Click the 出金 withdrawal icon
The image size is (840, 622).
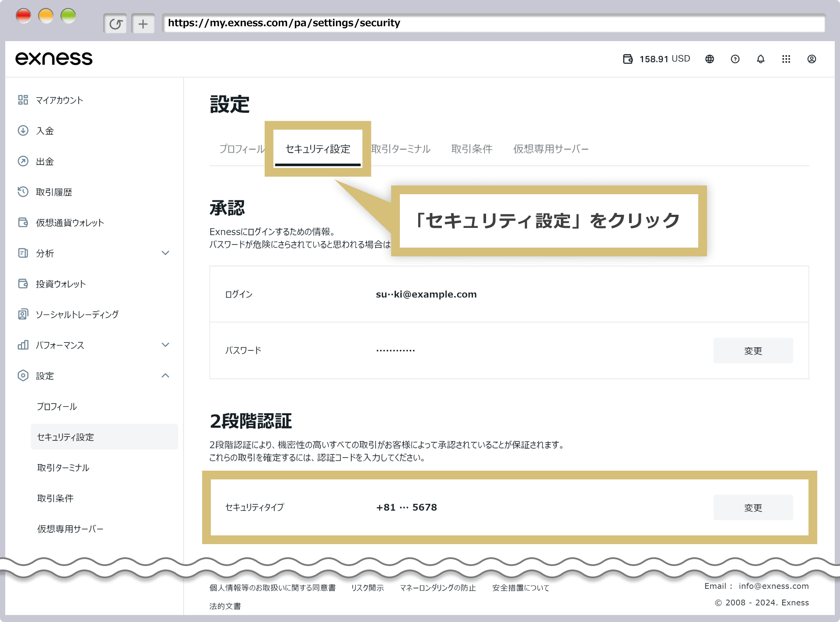tap(23, 161)
